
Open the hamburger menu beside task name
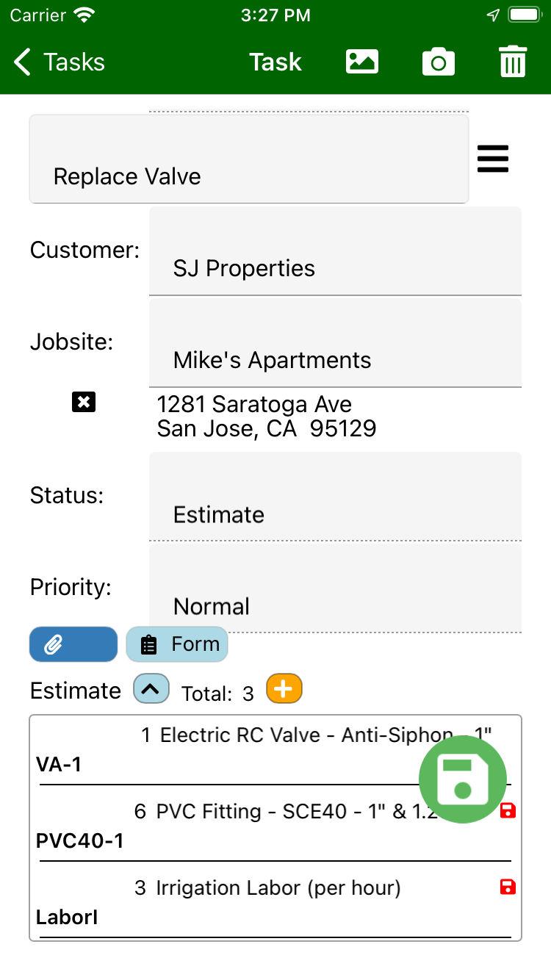[493, 159]
